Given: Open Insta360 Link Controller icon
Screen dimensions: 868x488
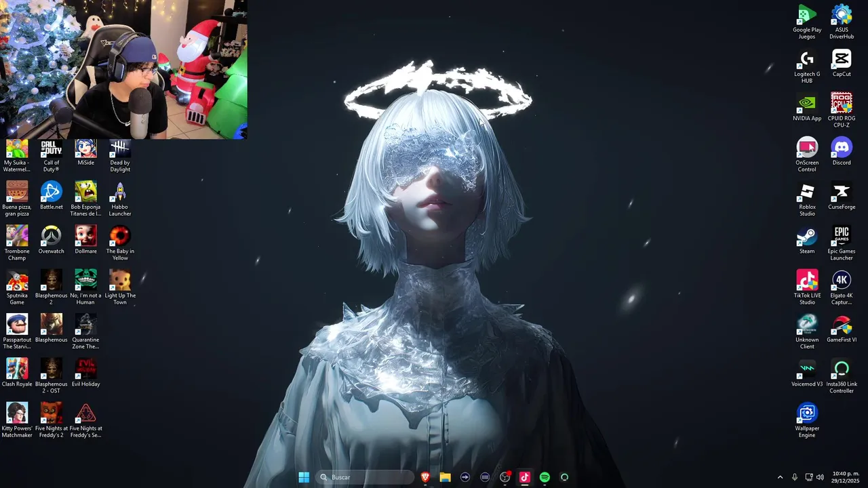Looking at the screenshot, I should [x=842, y=377].
